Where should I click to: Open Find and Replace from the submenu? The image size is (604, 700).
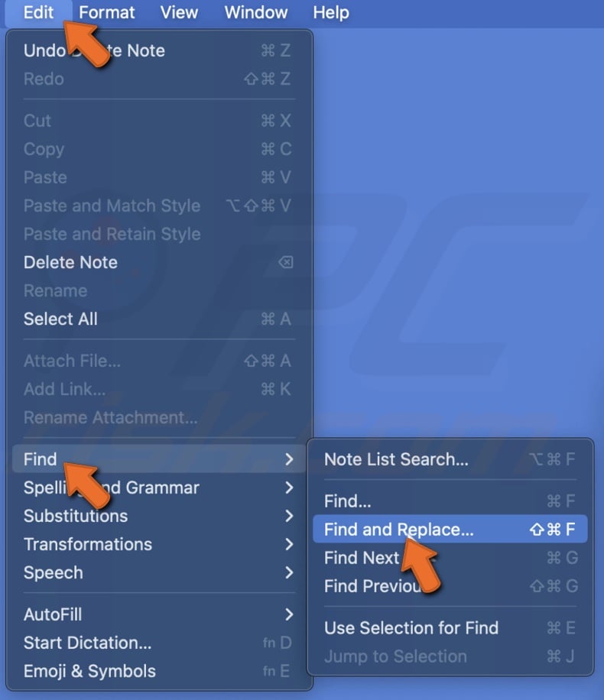398,529
